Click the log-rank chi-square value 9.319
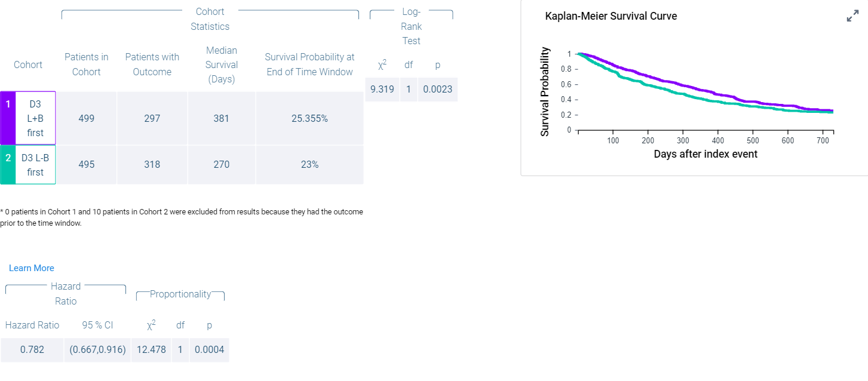868x381 pixels. tap(382, 90)
